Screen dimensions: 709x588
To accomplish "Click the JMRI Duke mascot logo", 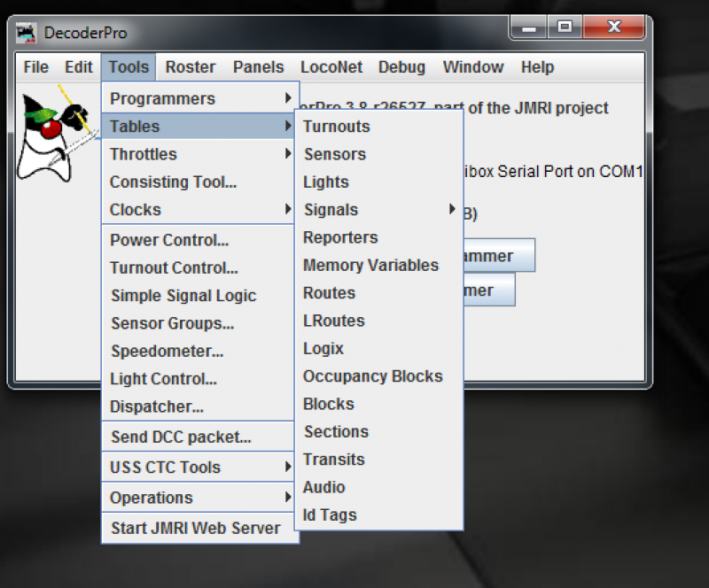I will click(x=57, y=134).
